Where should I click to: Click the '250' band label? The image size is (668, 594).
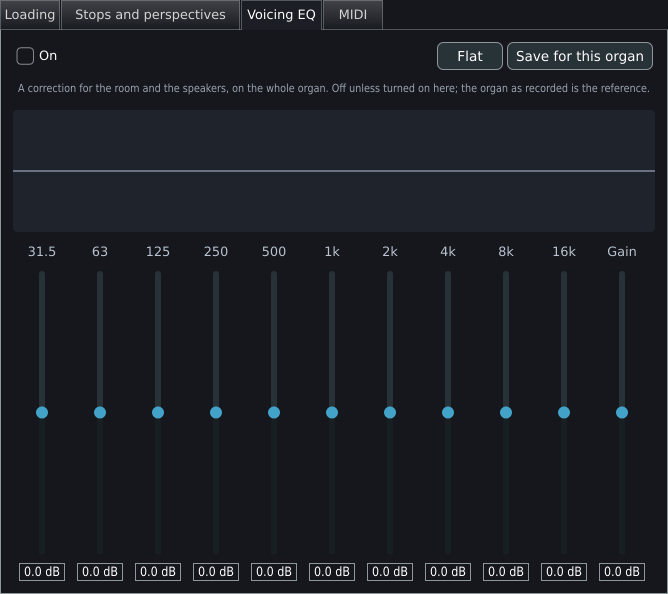click(216, 251)
